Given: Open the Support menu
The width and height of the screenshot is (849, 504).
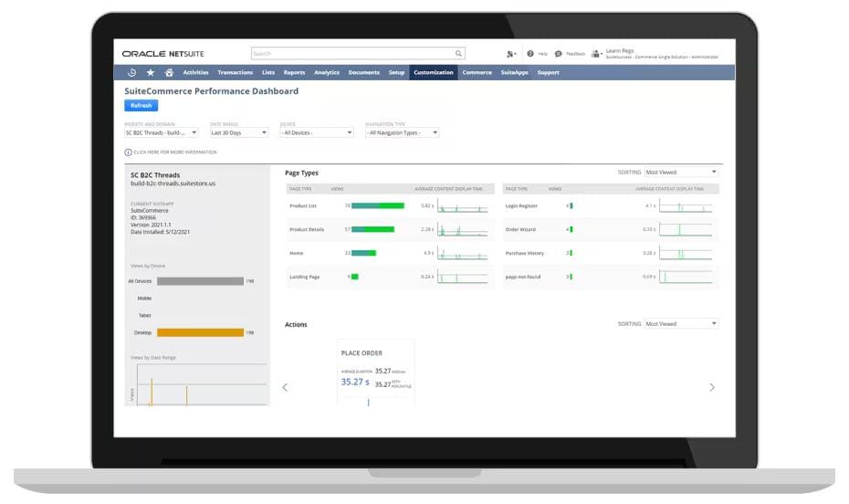Looking at the screenshot, I should (548, 72).
